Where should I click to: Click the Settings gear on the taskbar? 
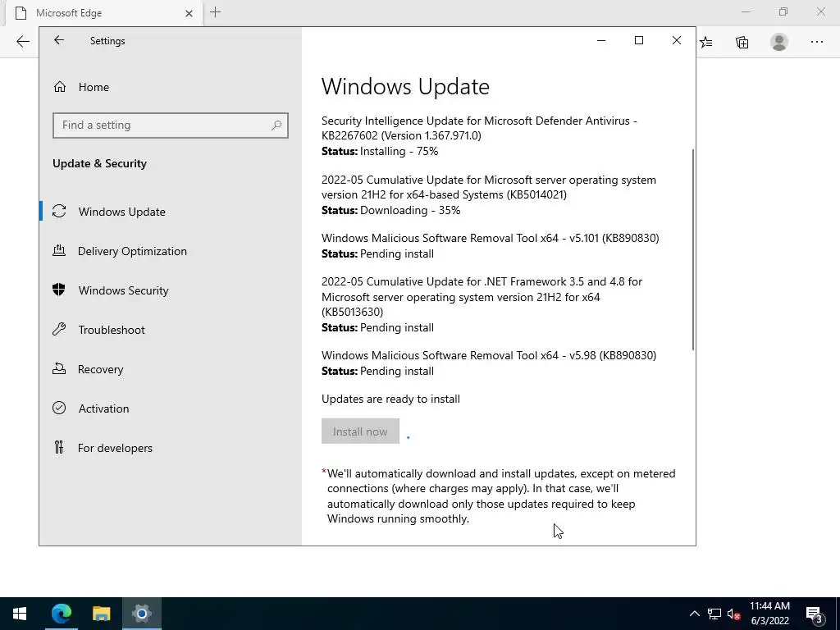(141, 614)
